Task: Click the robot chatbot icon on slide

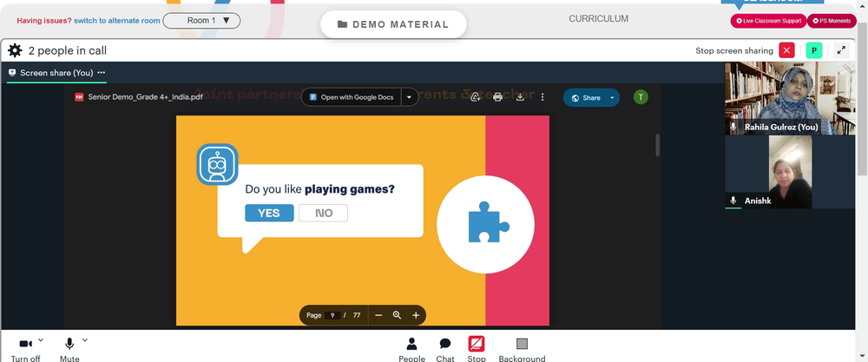Action: 218,164
